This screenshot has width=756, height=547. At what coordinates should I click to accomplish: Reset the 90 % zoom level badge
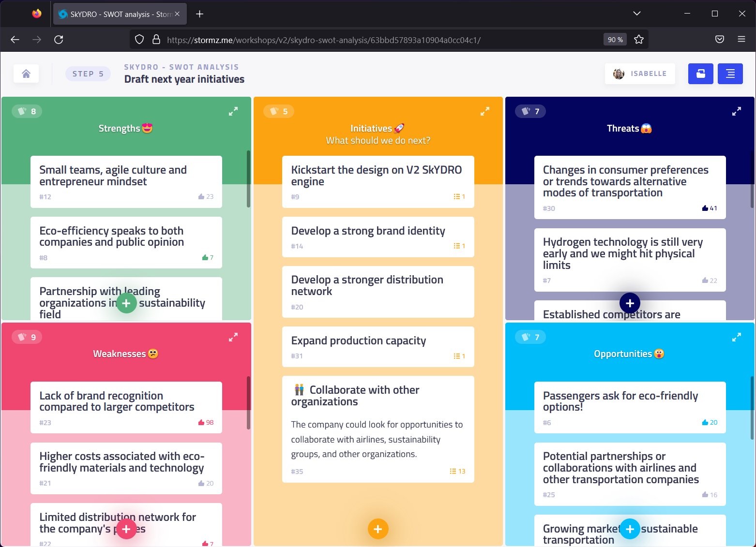[x=615, y=40]
